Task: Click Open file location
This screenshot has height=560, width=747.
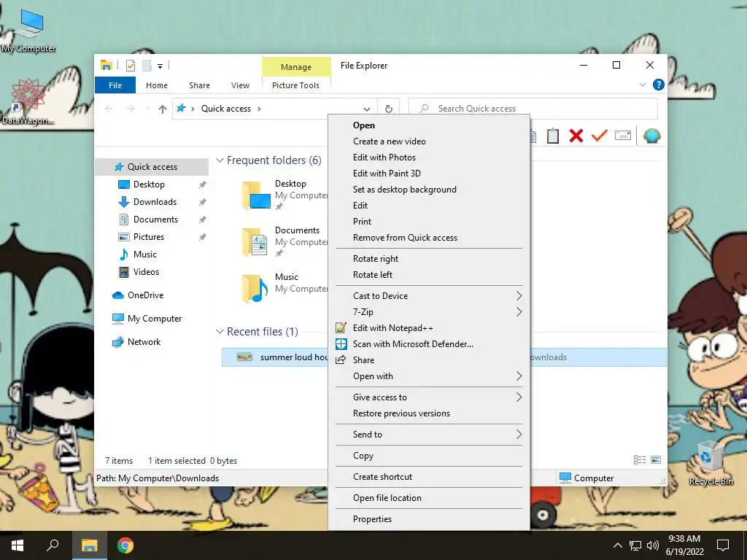Action: click(429, 497)
